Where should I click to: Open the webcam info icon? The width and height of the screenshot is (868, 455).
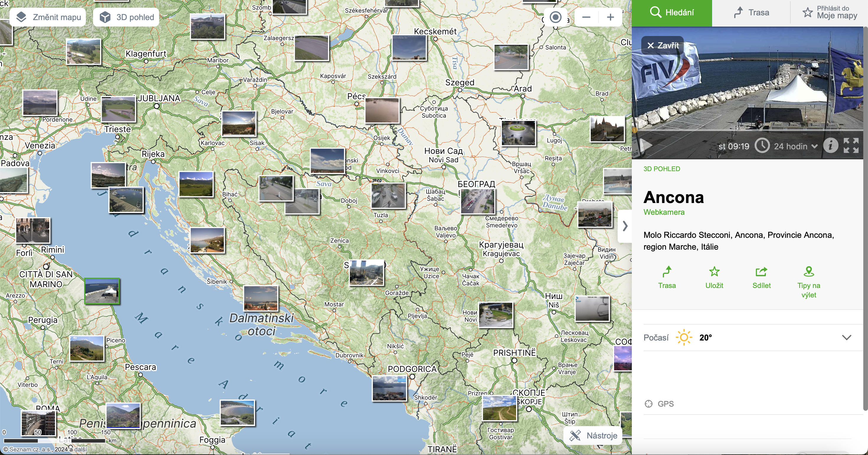[830, 146]
